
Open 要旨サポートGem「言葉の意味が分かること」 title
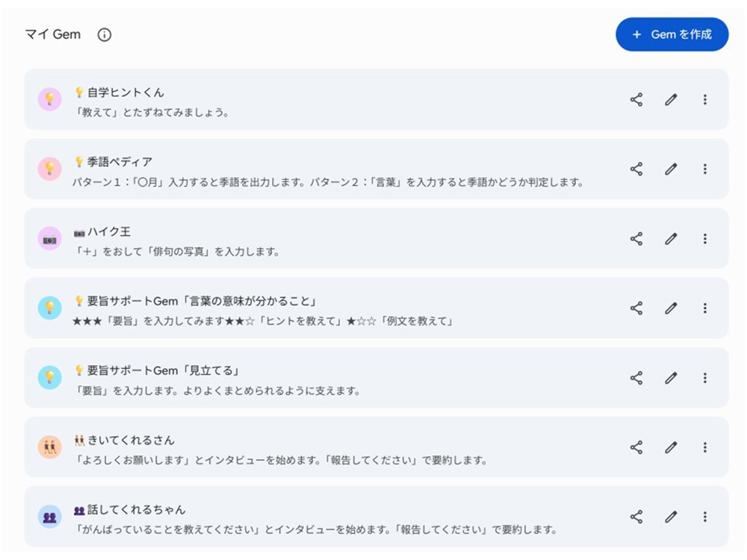click(x=195, y=302)
